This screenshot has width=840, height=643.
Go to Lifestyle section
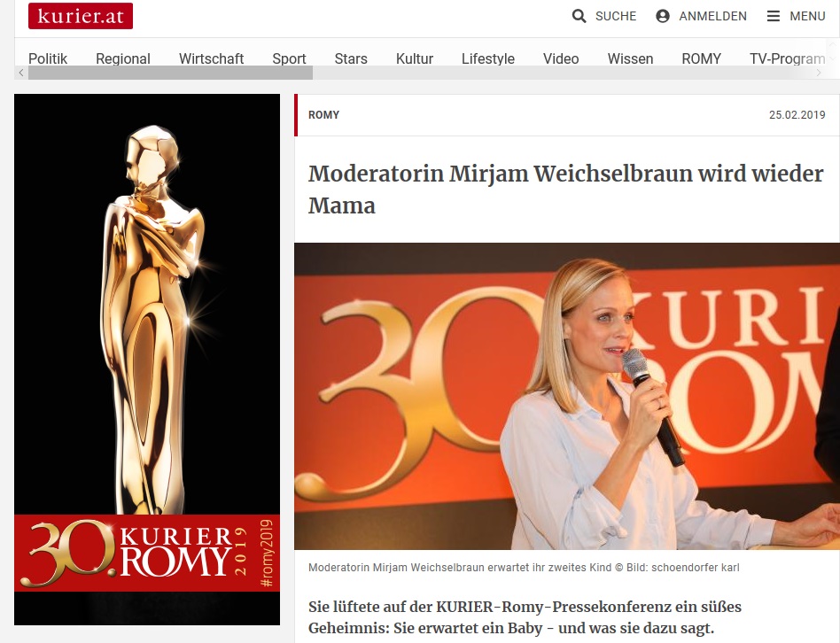click(488, 58)
